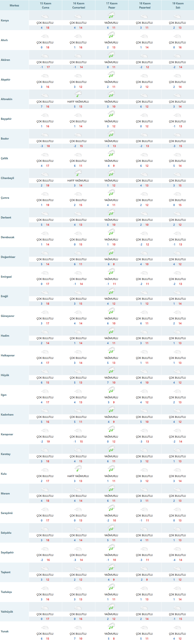Click Ereğli's cloudy icon for 18 Kasım
This screenshot has height=644, width=194.
tap(144, 293)
